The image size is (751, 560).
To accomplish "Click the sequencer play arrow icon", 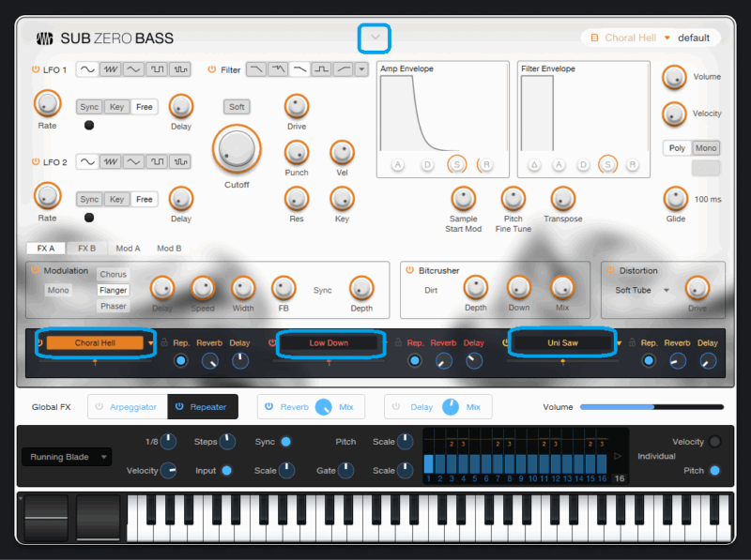I will tap(618, 456).
